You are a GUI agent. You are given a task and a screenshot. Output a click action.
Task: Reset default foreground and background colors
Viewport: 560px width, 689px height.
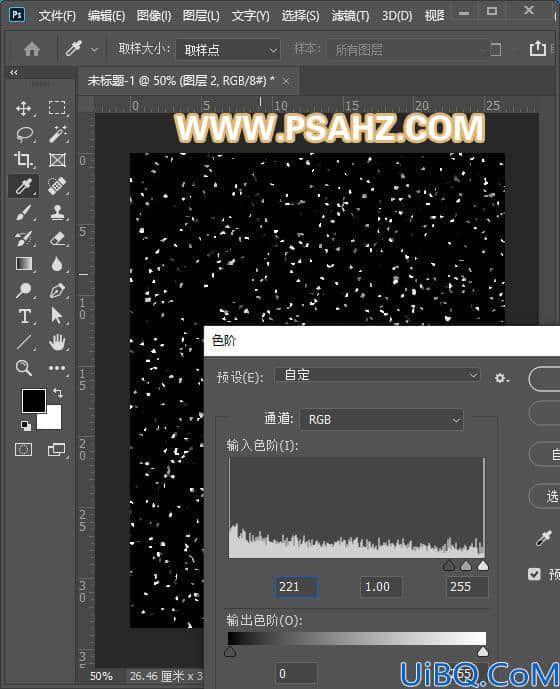point(25,425)
